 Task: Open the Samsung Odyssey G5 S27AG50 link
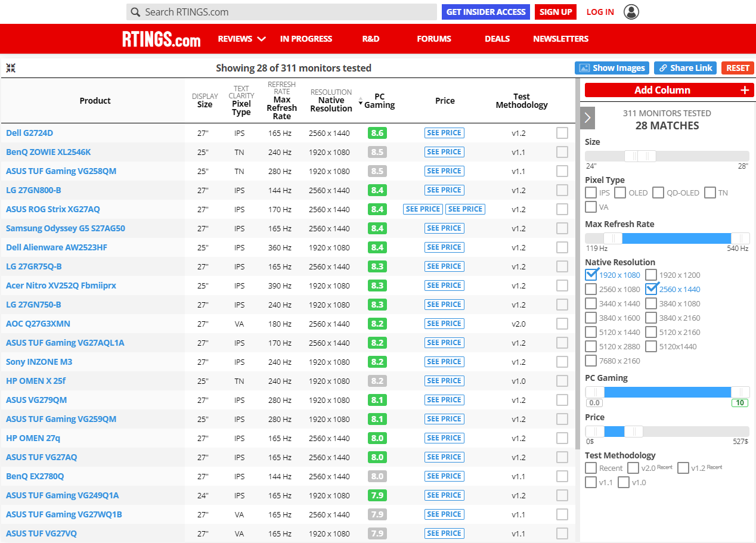[x=66, y=228]
